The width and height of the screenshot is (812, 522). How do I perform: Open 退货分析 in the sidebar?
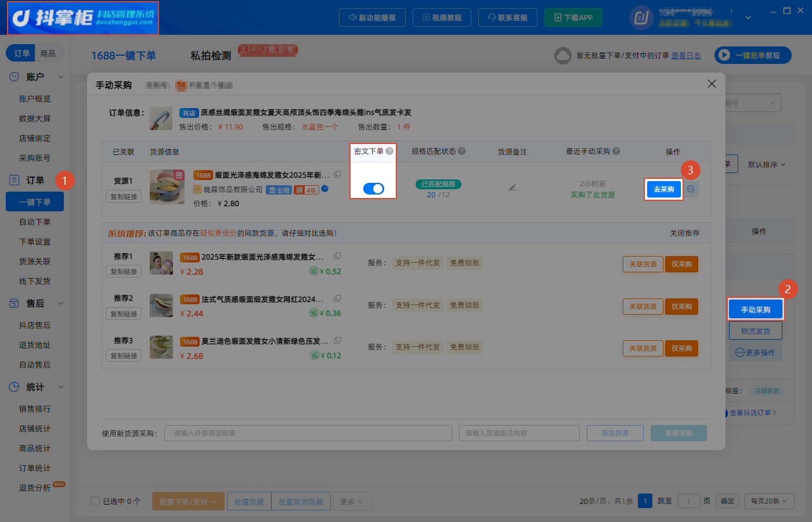click(35, 488)
